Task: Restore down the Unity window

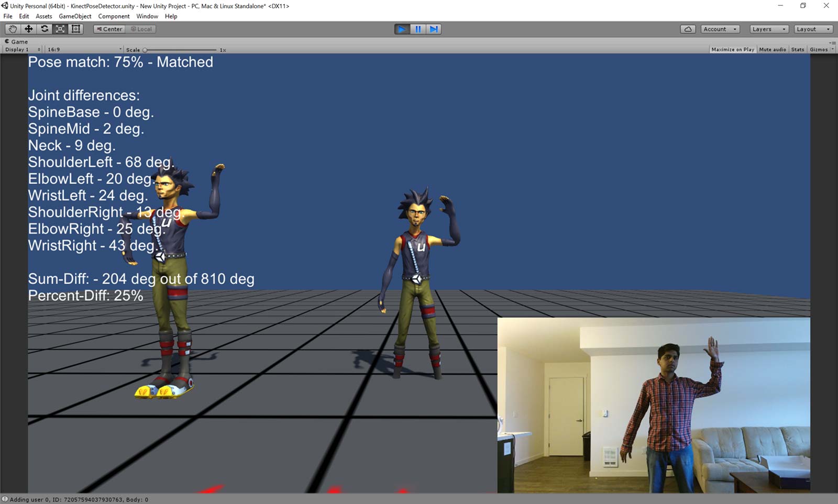Action: click(803, 6)
